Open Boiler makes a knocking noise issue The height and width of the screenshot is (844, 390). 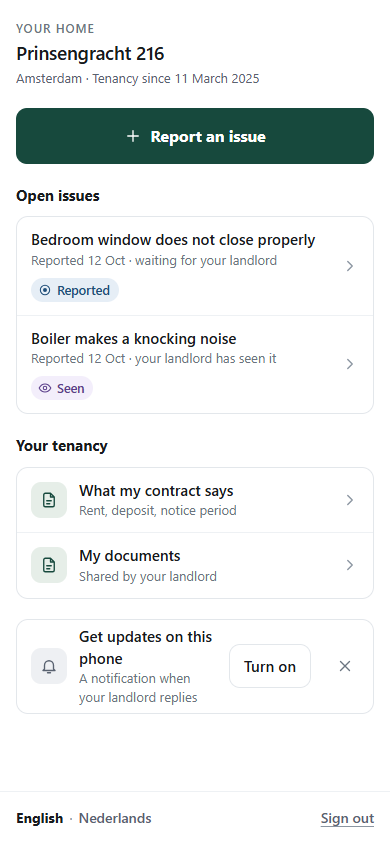pyautogui.click(x=195, y=364)
